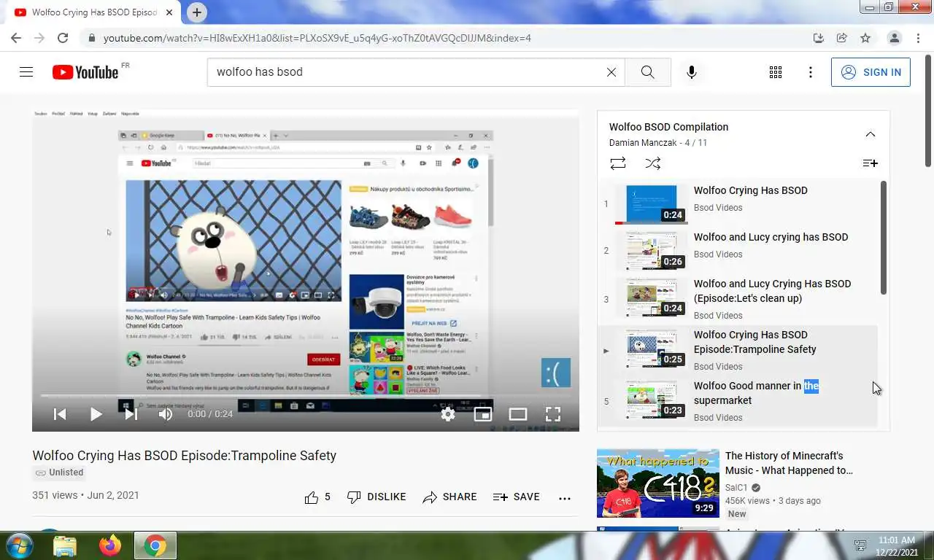
Task: Click the main page scrollbar
Action: point(928,109)
